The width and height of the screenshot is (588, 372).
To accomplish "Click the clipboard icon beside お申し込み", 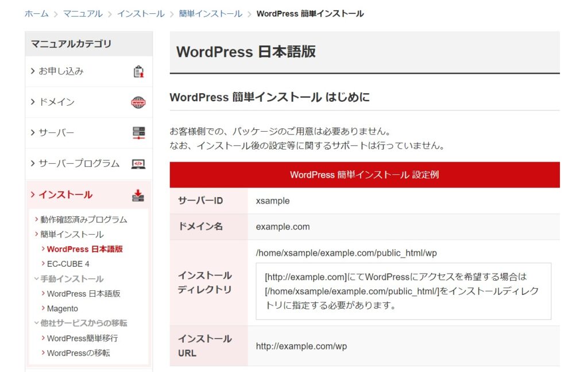I will pyautogui.click(x=138, y=71).
